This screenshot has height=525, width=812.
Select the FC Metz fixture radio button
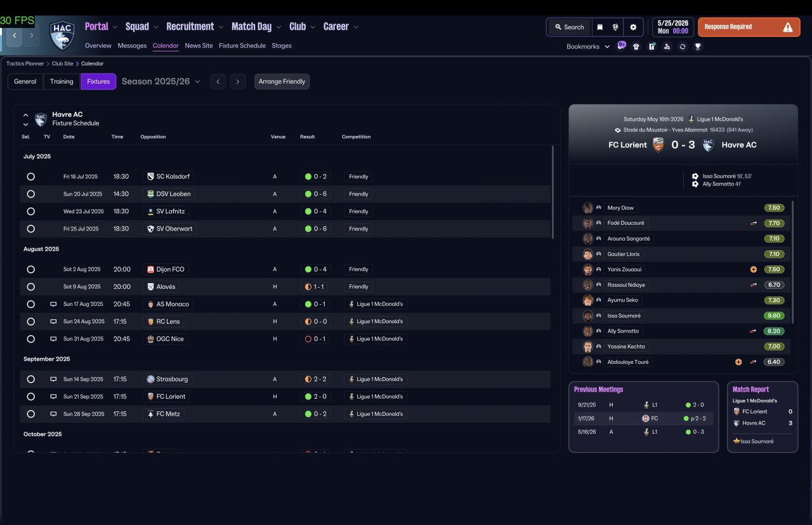(30, 414)
